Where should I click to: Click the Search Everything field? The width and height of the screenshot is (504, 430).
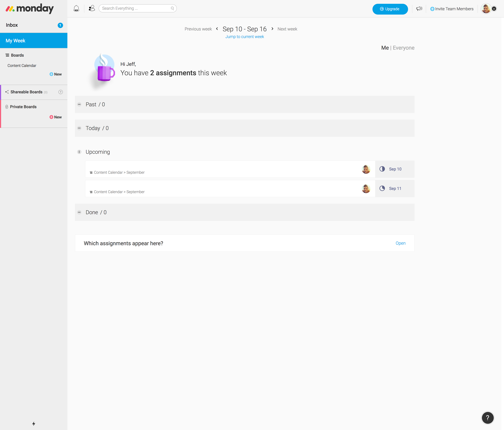pyautogui.click(x=136, y=8)
